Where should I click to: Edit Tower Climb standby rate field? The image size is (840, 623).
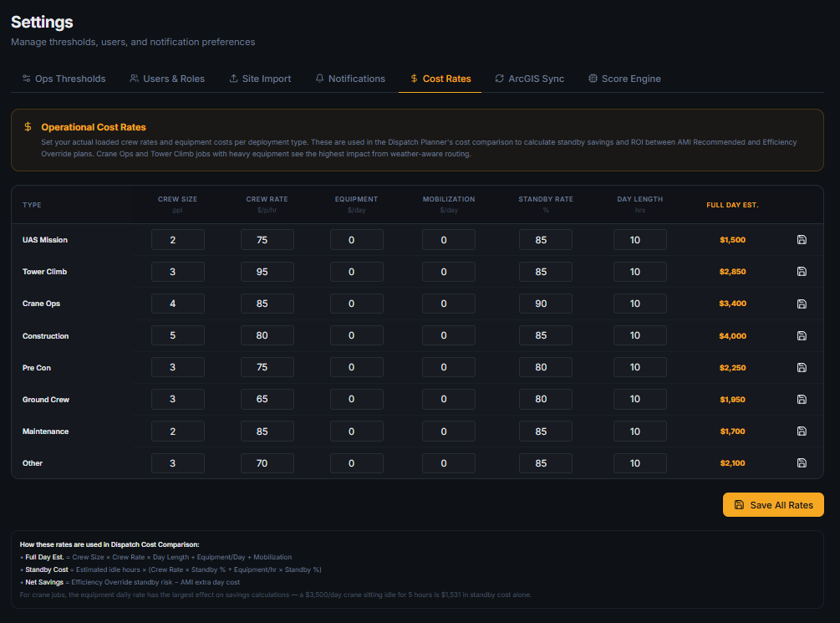(x=545, y=272)
